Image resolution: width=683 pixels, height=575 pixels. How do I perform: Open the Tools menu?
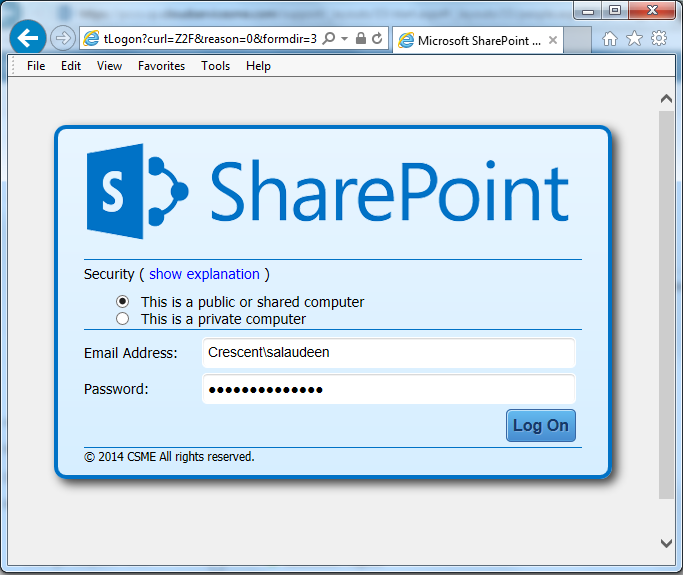click(x=215, y=66)
